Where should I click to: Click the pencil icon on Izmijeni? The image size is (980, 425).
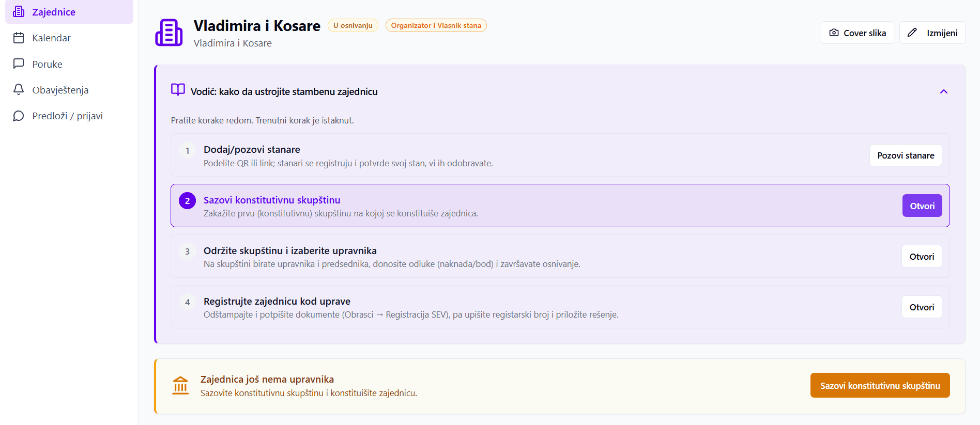point(912,33)
